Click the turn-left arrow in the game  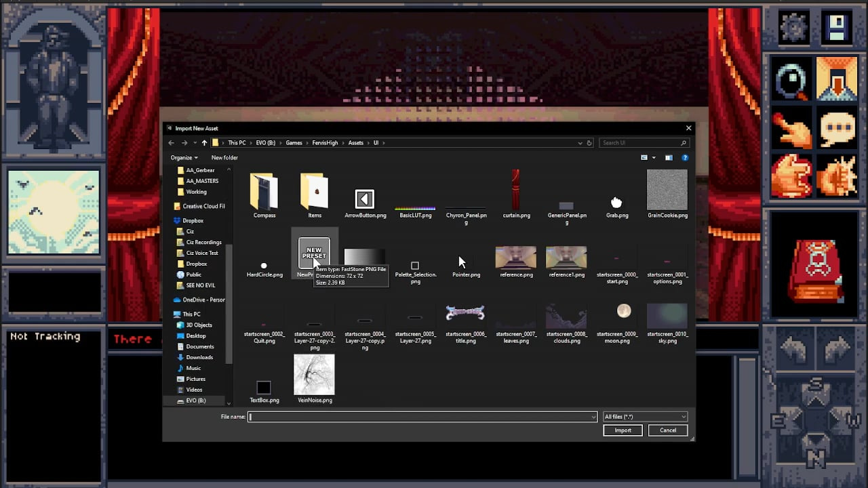click(x=793, y=351)
